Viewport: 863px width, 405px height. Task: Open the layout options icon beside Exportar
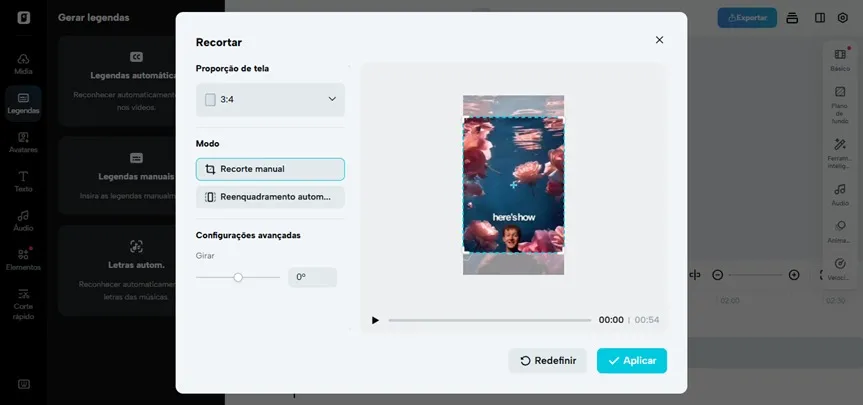coord(792,18)
